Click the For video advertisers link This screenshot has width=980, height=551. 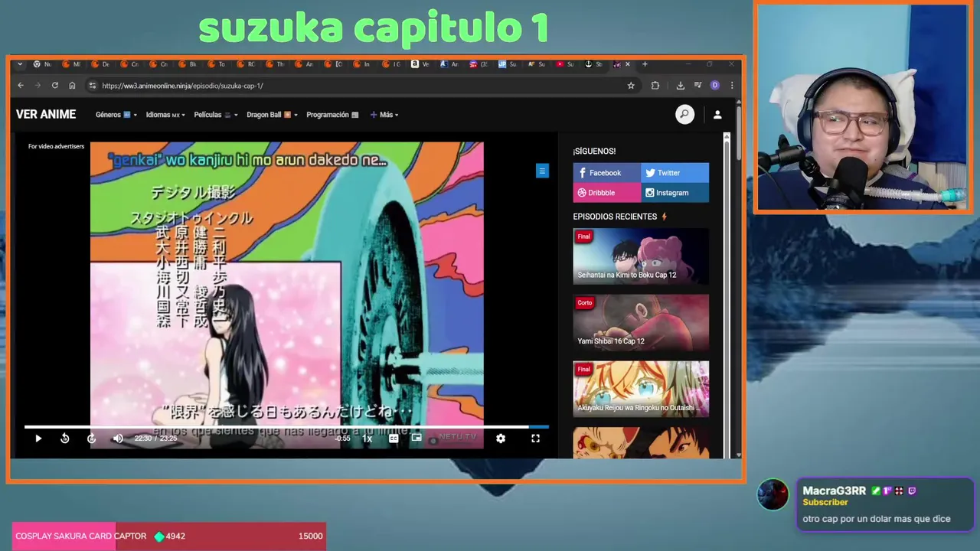click(x=56, y=146)
